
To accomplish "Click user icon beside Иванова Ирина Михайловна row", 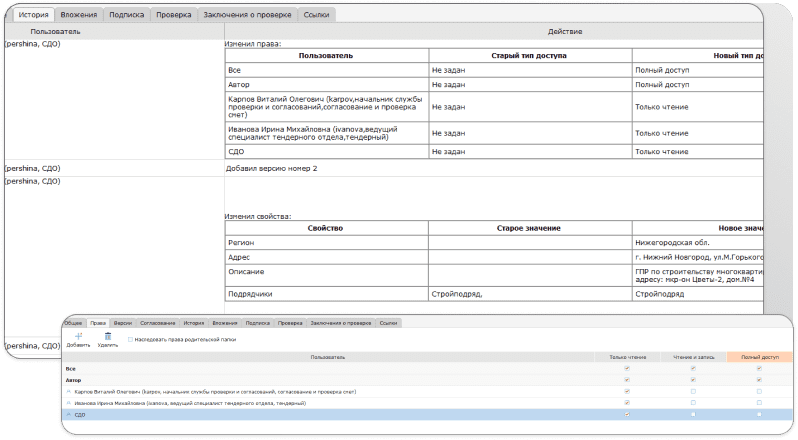I will click(x=69, y=402).
